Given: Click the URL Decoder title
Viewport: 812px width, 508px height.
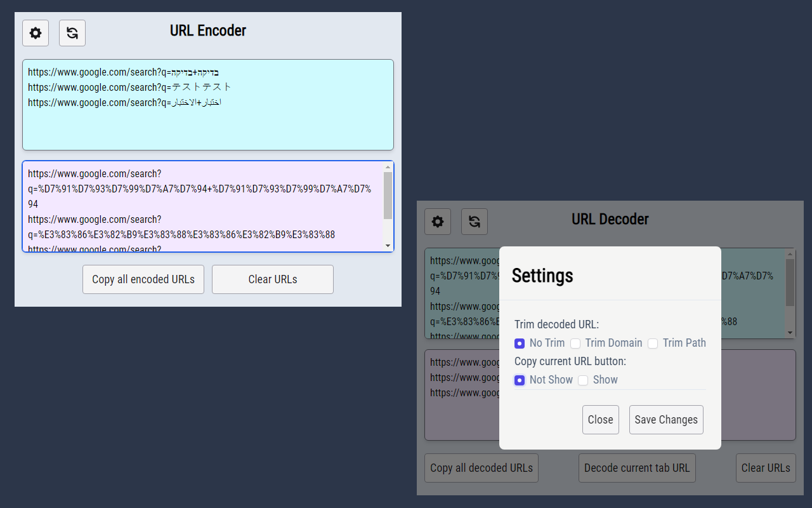Looking at the screenshot, I should 610,219.
